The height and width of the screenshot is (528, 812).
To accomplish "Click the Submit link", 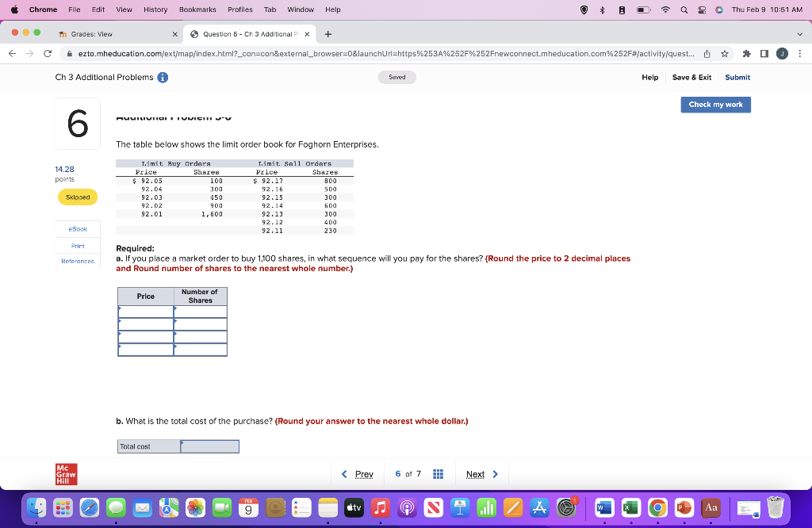I will [x=737, y=77].
